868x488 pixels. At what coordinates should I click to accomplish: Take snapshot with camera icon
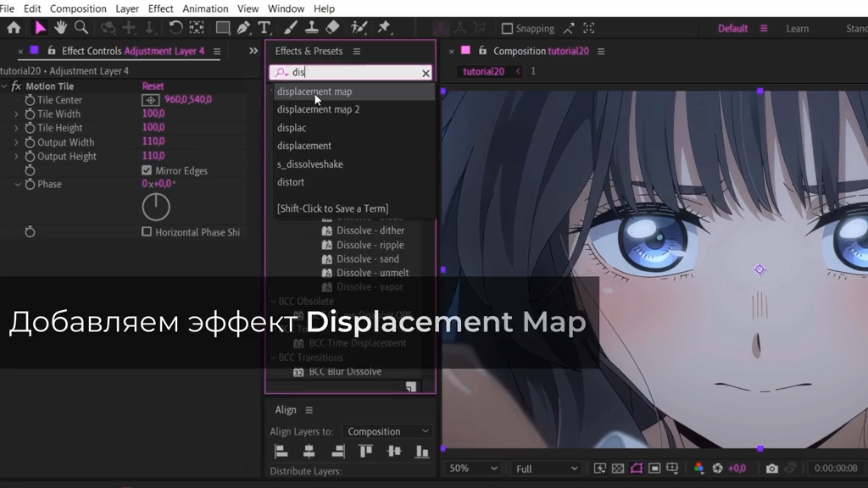(x=771, y=469)
